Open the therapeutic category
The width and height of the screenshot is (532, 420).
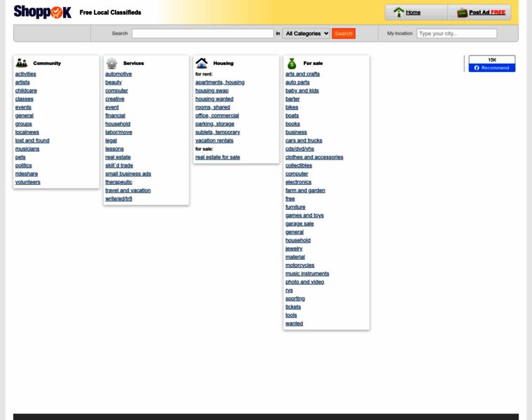(x=118, y=182)
